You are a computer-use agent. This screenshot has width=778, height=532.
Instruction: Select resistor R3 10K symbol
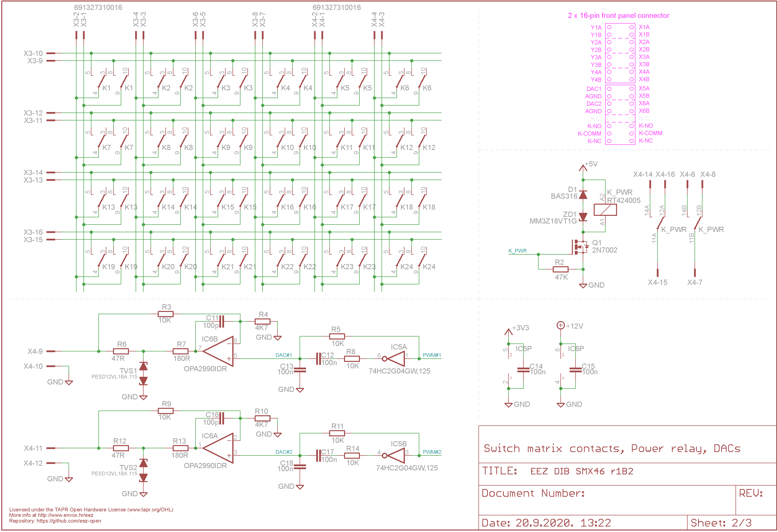166,314
